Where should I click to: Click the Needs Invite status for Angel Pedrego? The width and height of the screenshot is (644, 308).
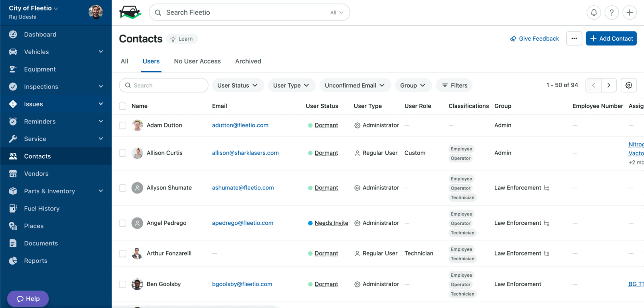tap(331, 223)
